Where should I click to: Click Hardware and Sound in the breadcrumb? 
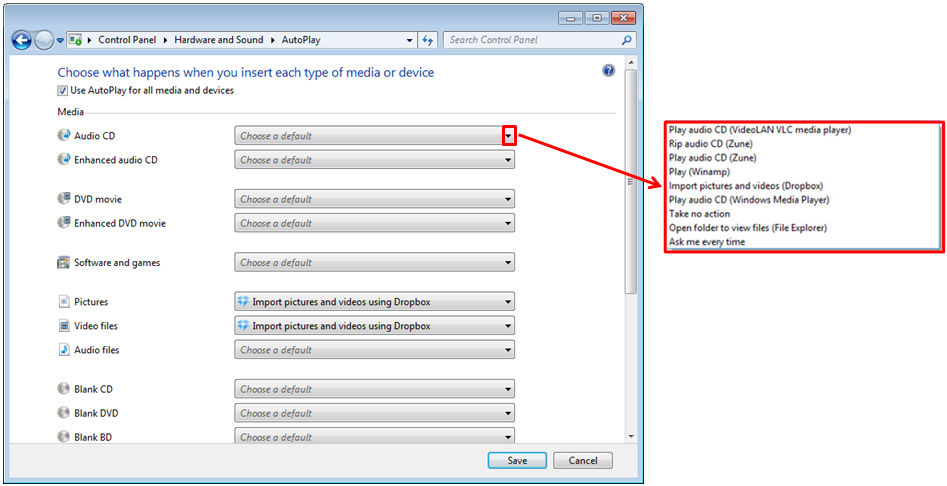[x=219, y=40]
